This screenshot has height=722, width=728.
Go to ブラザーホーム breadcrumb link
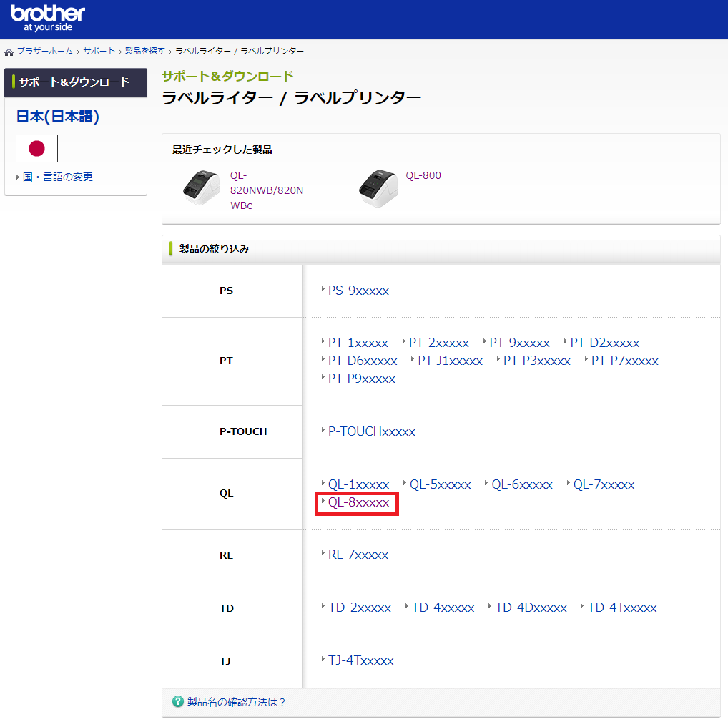45,51
